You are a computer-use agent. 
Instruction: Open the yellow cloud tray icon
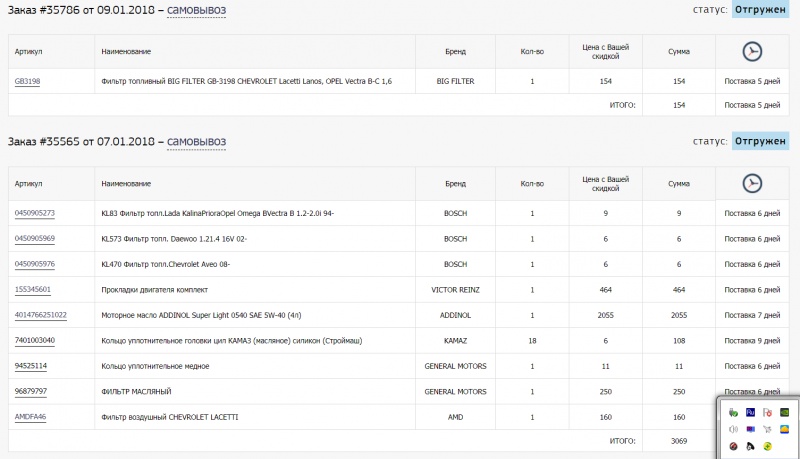click(x=785, y=428)
